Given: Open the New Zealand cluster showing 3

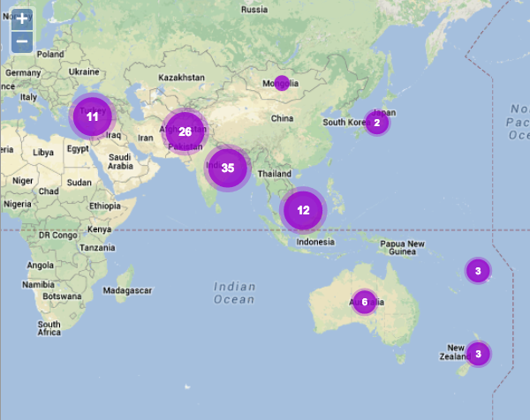Looking at the screenshot, I should 478,354.
